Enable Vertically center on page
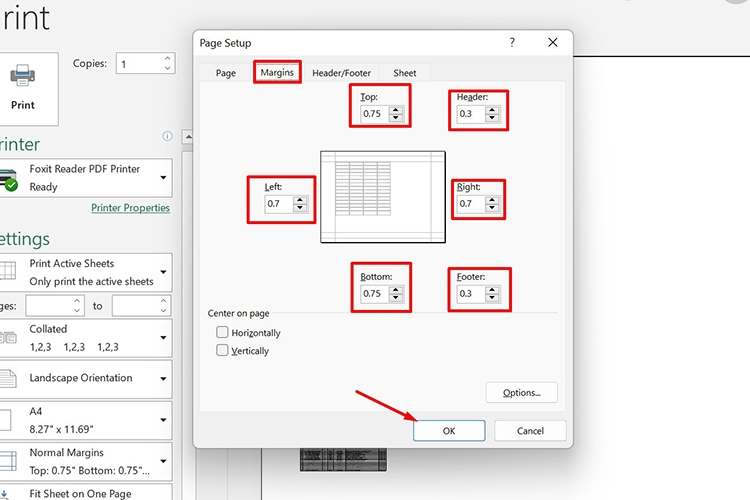 click(x=222, y=351)
